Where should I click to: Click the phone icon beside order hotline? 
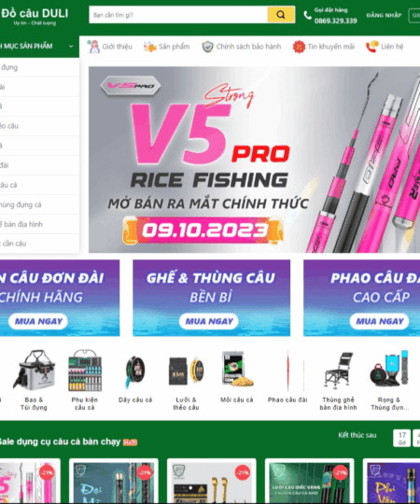pos(307,15)
